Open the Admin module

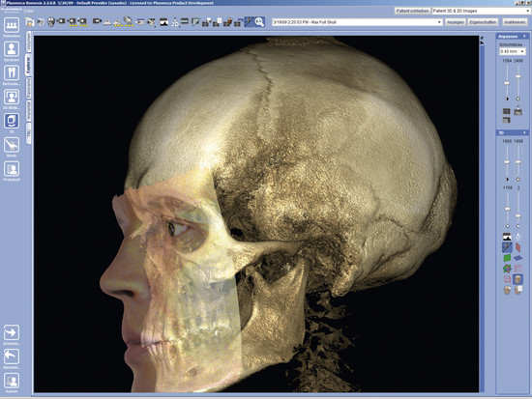(12, 381)
